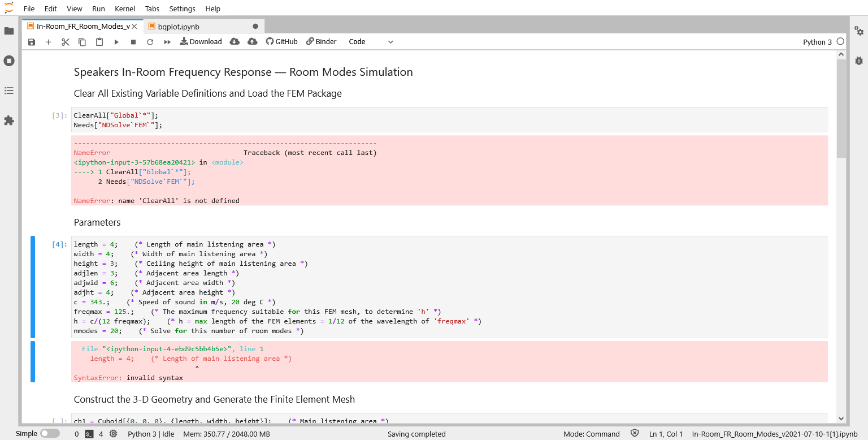Open the GitHub toolbar button

pyautogui.click(x=282, y=42)
